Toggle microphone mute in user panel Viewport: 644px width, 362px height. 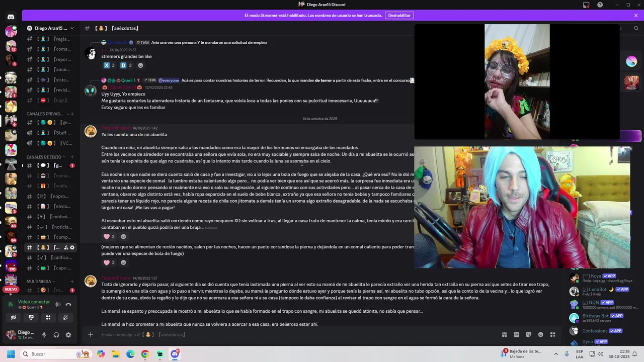[44, 335]
